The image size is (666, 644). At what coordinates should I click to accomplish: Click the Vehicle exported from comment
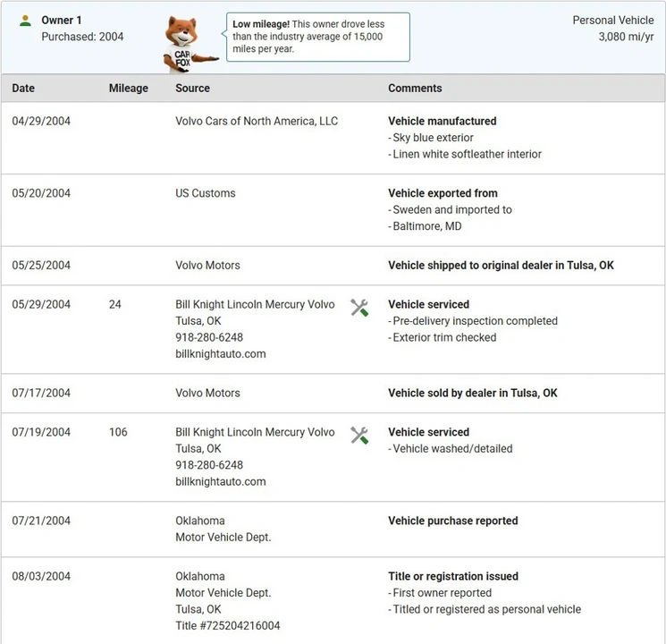(443, 193)
